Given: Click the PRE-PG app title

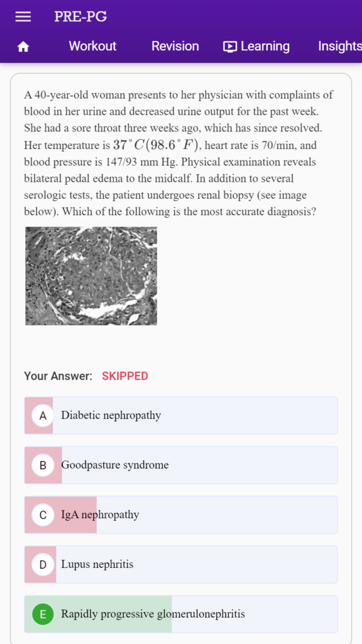Looking at the screenshot, I should pos(80,16).
